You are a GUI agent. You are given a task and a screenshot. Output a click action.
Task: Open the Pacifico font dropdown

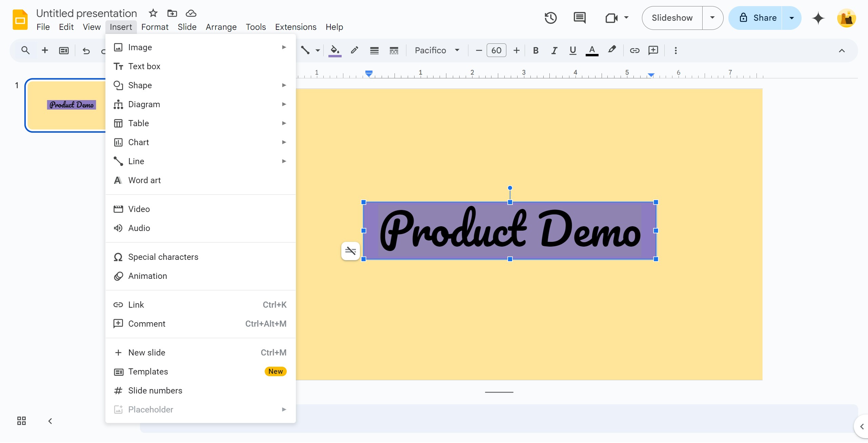click(437, 50)
